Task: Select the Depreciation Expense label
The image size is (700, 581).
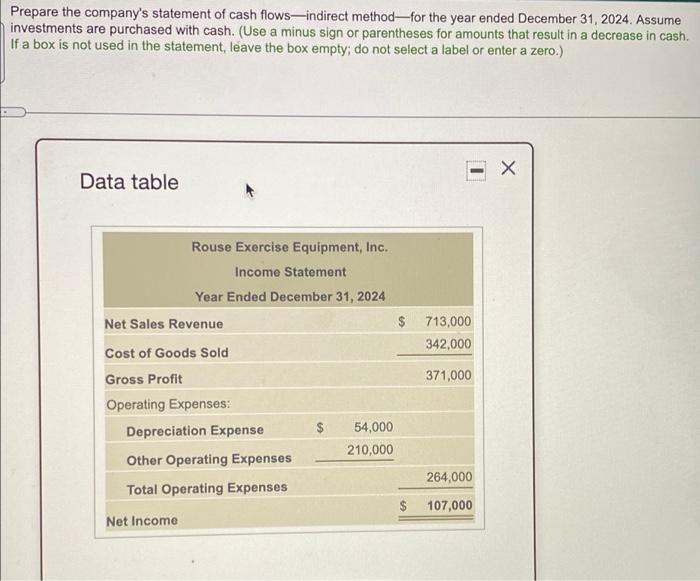Action: coord(195,431)
